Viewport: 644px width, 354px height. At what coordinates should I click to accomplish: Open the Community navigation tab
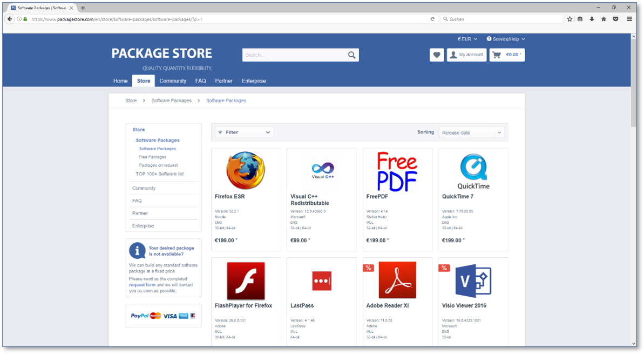(x=173, y=81)
